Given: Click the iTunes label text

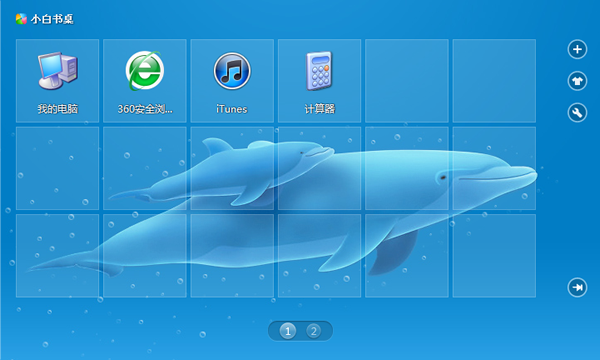Looking at the screenshot, I should [232, 109].
